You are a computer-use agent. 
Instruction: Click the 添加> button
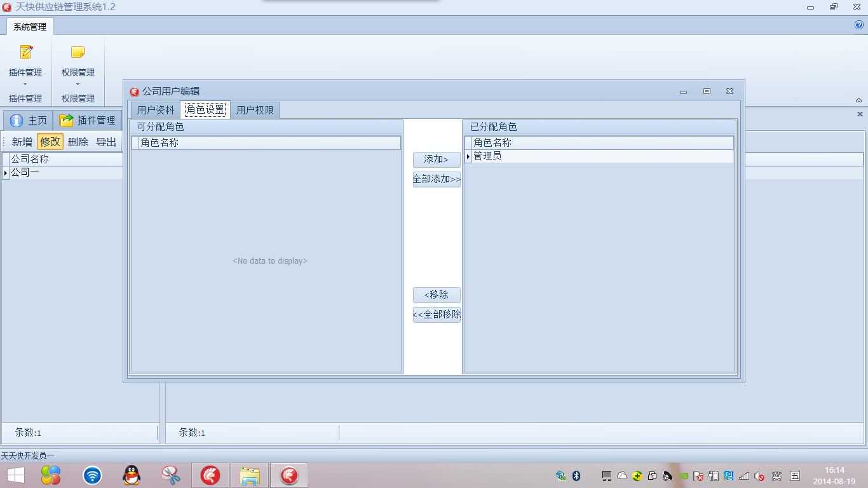[437, 159]
